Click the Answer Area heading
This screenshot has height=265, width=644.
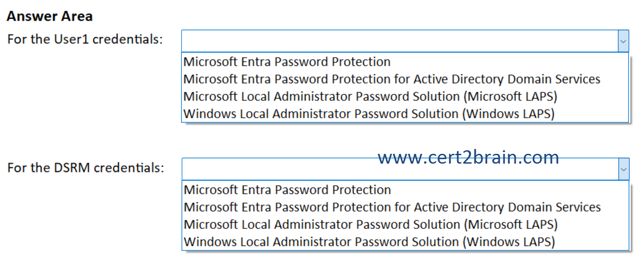50,16
